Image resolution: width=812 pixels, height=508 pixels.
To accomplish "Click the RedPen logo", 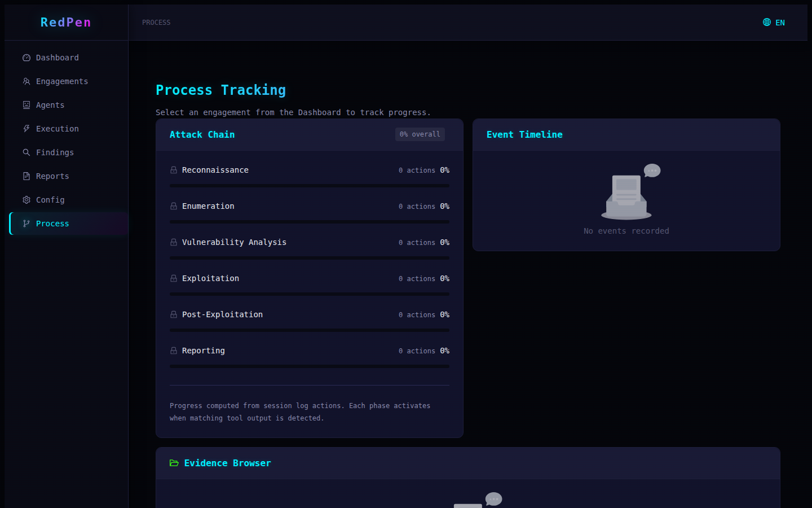I will coord(66,22).
